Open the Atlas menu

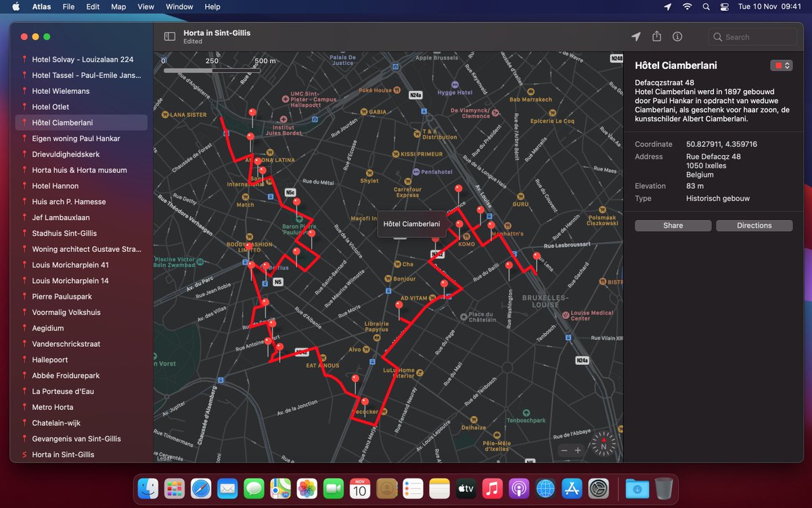coord(42,7)
